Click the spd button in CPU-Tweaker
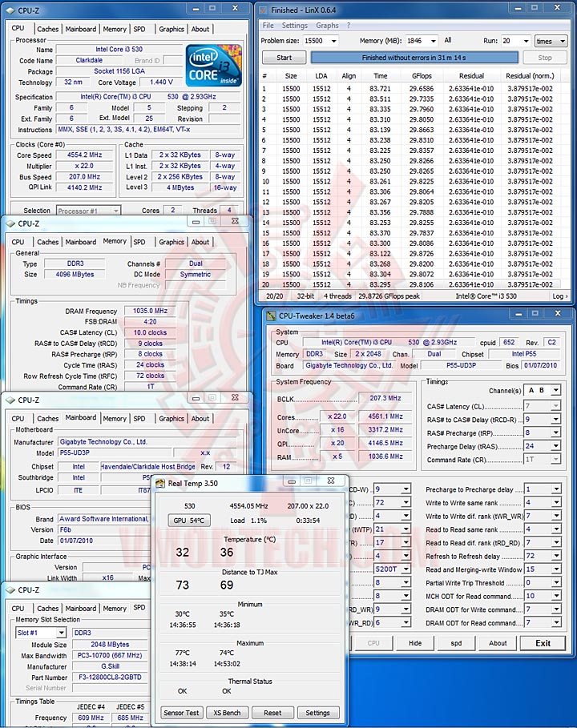The width and height of the screenshot is (577, 728). (456, 643)
